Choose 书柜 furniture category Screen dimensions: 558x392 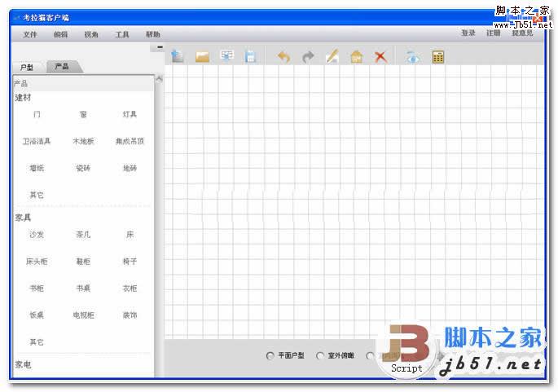(37, 288)
